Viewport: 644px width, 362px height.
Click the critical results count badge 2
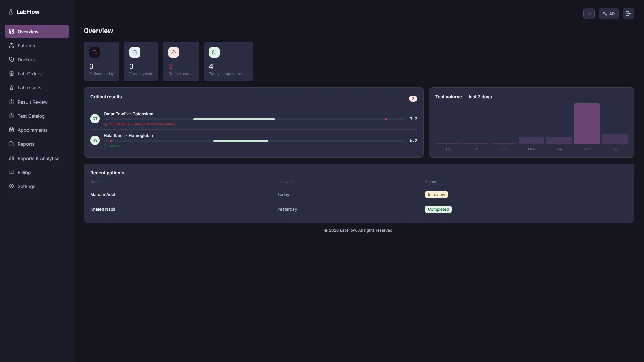(413, 99)
